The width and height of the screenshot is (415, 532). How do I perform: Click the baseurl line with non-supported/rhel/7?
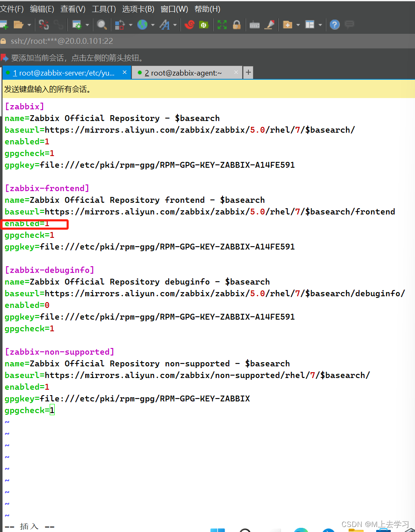click(x=187, y=375)
